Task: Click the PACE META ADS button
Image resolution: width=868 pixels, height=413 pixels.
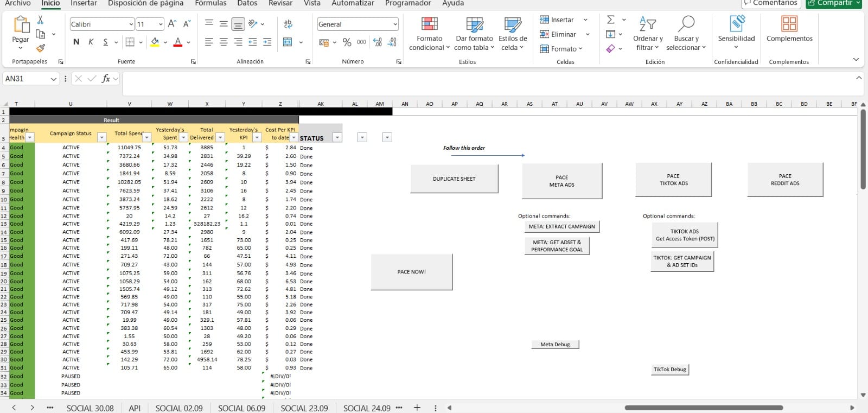Action: 561,181
